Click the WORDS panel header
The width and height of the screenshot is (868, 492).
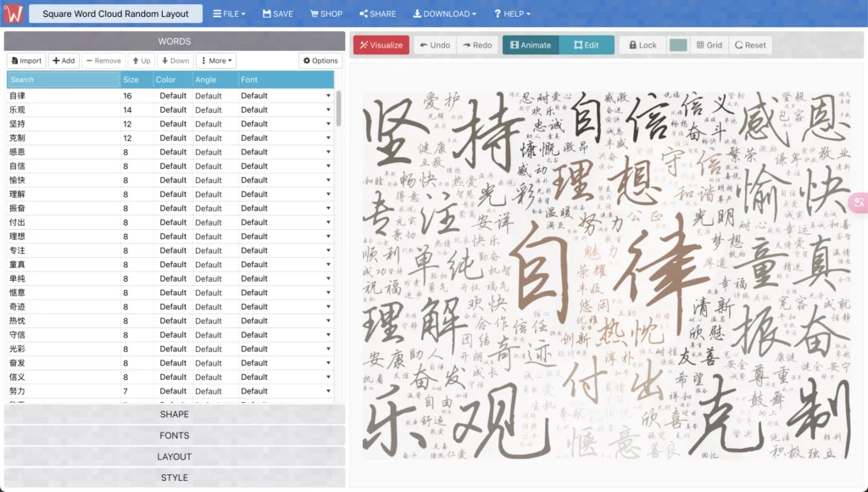click(175, 42)
